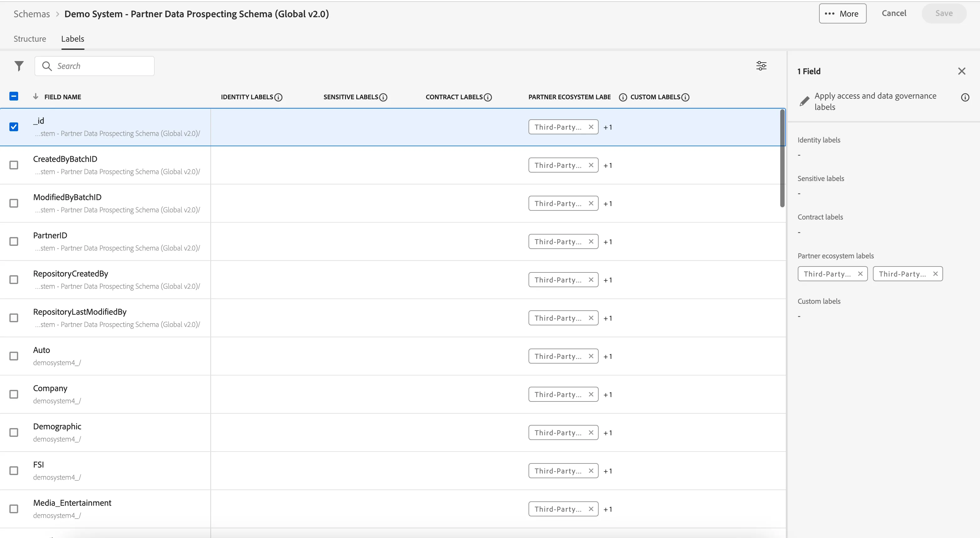
Task: Click Contract Labels info icon
Action: (x=488, y=97)
